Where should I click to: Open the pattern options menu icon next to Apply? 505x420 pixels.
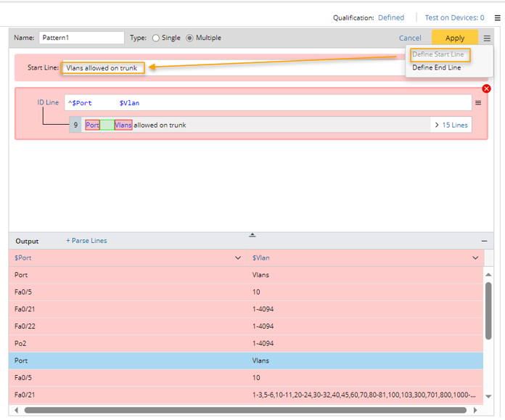tap(487, 38)
